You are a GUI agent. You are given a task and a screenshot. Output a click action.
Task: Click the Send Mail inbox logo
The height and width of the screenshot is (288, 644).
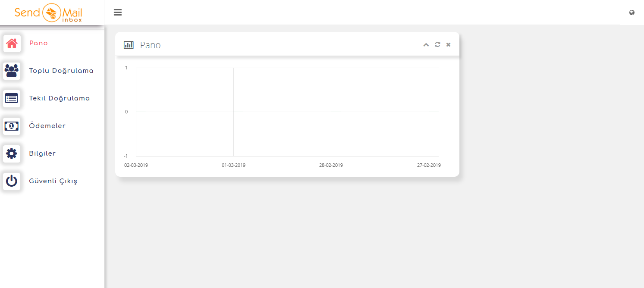[x=48, y=13]
